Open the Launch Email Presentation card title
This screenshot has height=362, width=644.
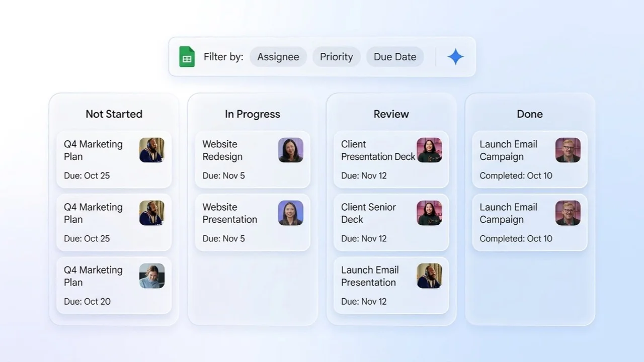tap(370, 276)
